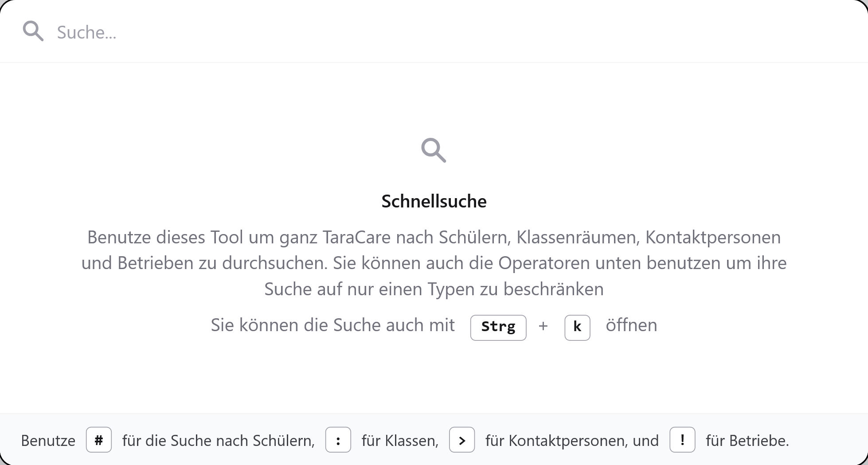Click the "für Klassen" label
The image size is (868, 465).
[400, 441]
